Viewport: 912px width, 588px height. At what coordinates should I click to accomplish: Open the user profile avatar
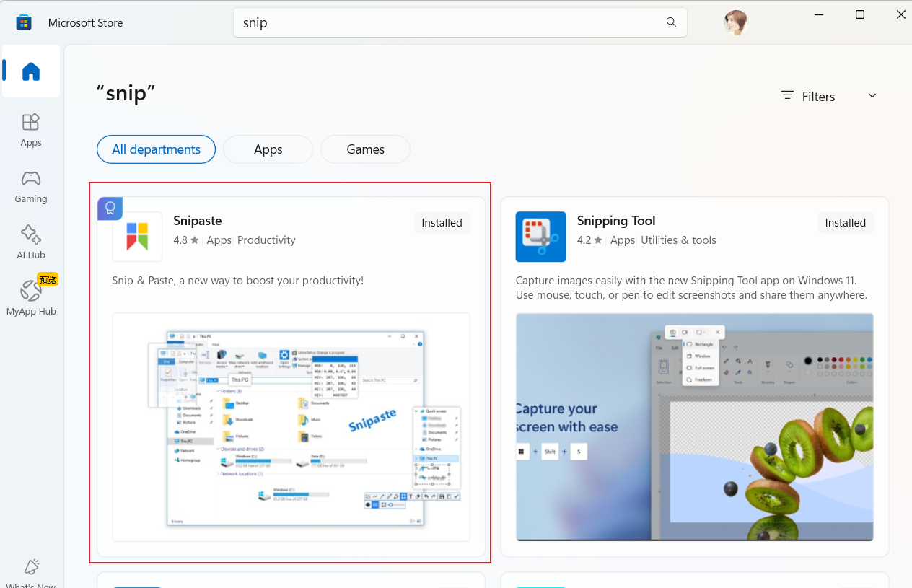(736, 22)
